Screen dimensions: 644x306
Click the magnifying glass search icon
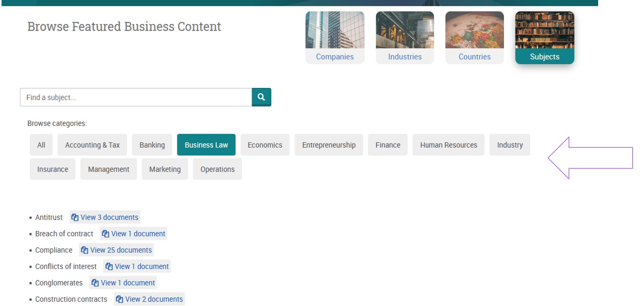261,97
